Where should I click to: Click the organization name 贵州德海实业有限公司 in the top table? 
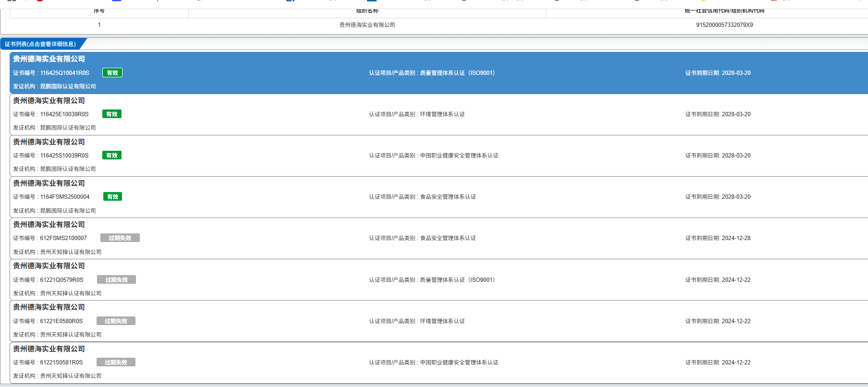(367, 25)
